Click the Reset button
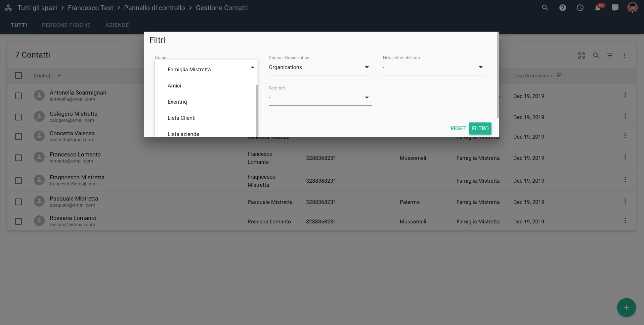The height and width of the screenshot is (325, 644). [458, 129]
